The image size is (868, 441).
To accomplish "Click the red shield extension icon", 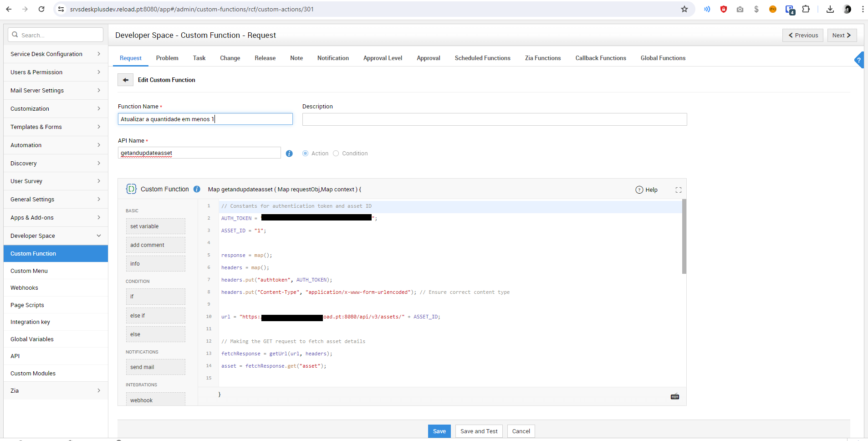I will [724, 9].
